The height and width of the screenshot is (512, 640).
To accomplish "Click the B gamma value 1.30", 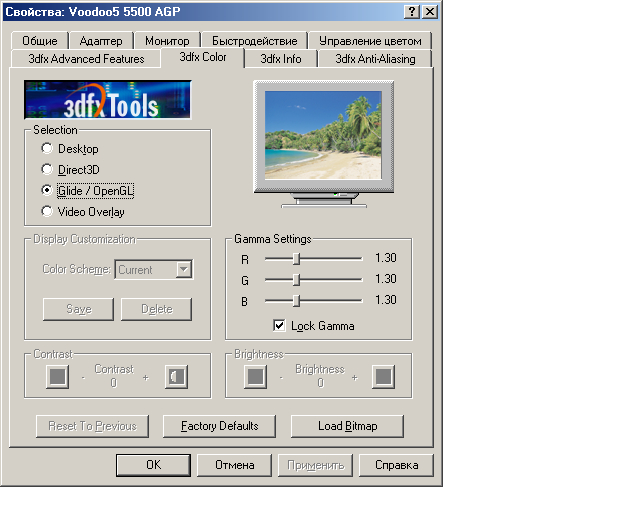I will click(x=386, y=300).
